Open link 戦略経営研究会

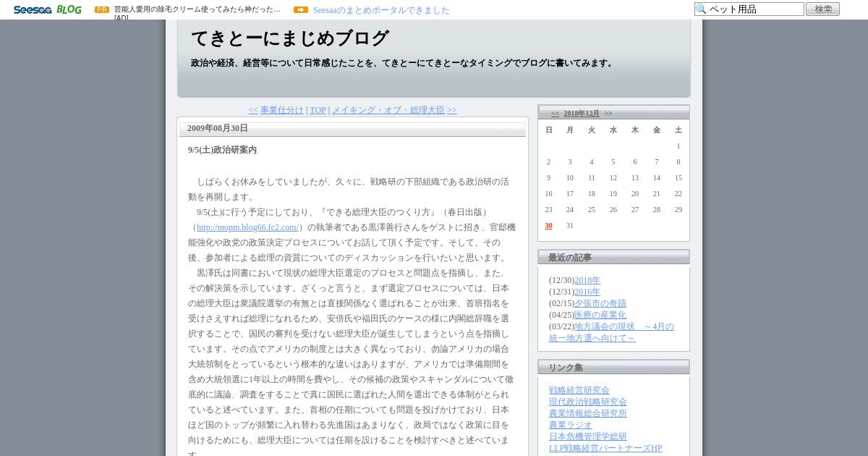pyautogui.click(x=579, y=390)
